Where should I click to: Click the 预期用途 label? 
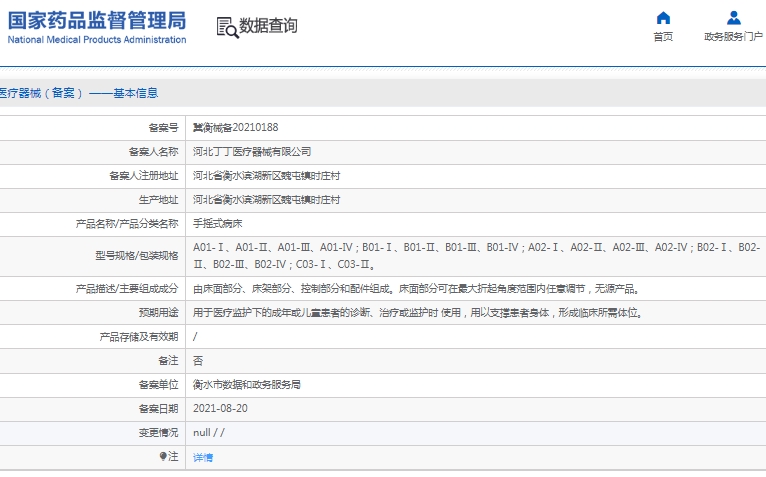coord(159,312)
